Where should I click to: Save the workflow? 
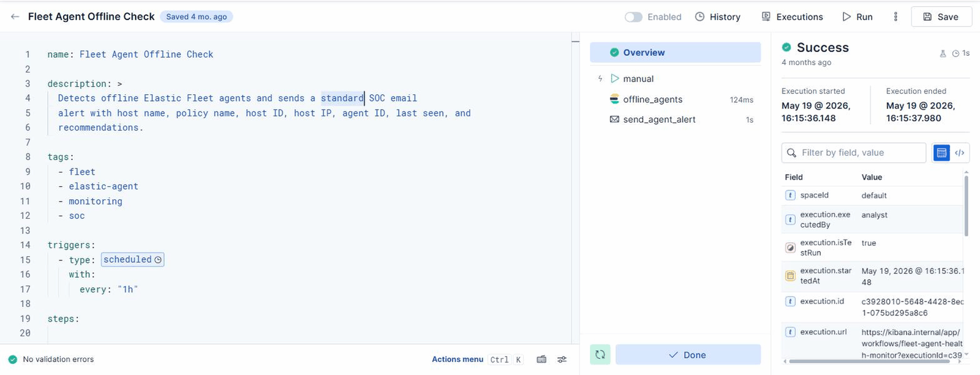click(x=941, y=17)
